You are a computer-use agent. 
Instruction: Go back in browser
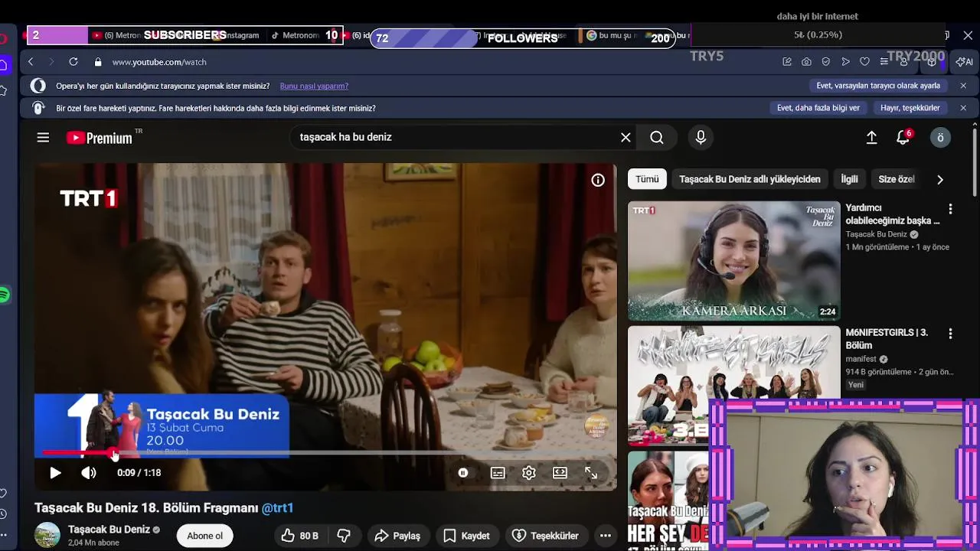click(31, 62)
